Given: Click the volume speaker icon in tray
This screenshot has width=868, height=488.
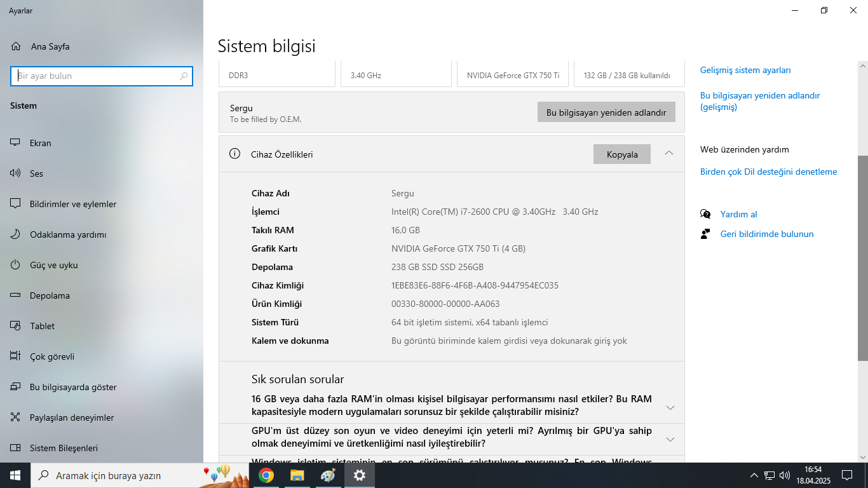Looking at the screenshot, I should (x=785, y=475).
